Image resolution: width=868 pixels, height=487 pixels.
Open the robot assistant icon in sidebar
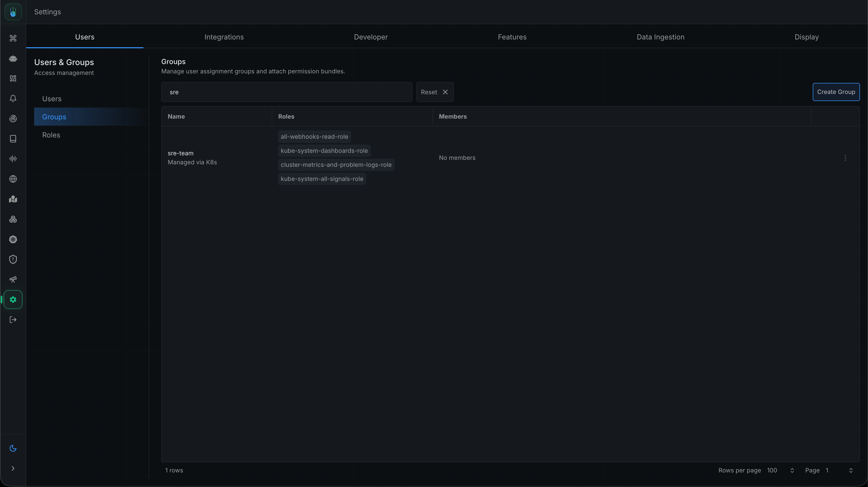pyautogui.click(x=13, y=58)
